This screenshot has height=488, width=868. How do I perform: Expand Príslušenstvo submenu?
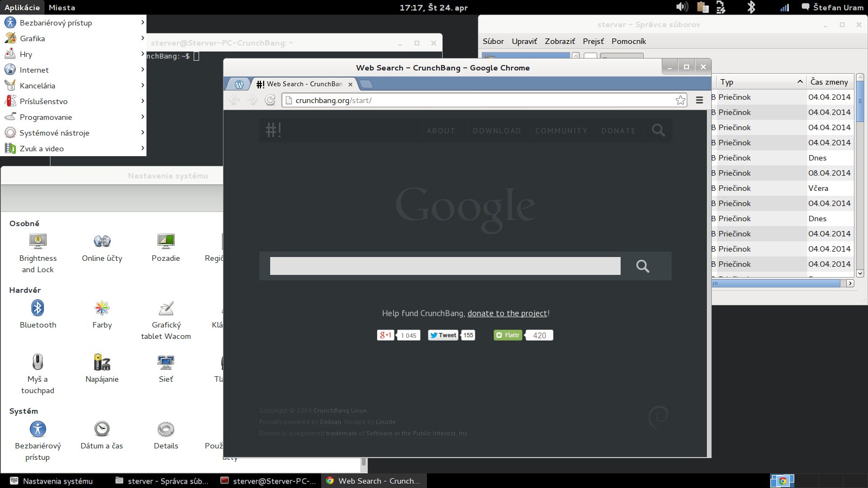click(x=73, y=101)
